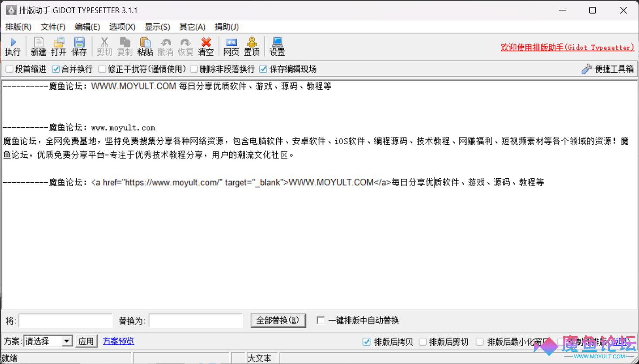Undo the last edit with 撤消
This screenshot has height=364, width=639.
coord(165,47)
